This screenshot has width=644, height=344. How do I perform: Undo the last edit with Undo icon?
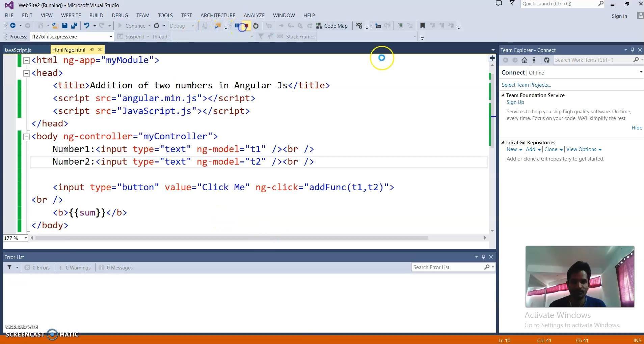(x=87, y=26)
